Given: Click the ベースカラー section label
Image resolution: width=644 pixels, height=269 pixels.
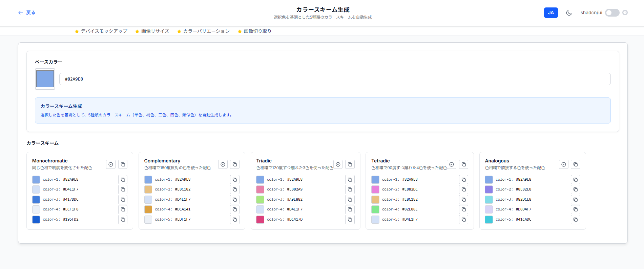Looking at the screenshot, I should pos(49,62).
